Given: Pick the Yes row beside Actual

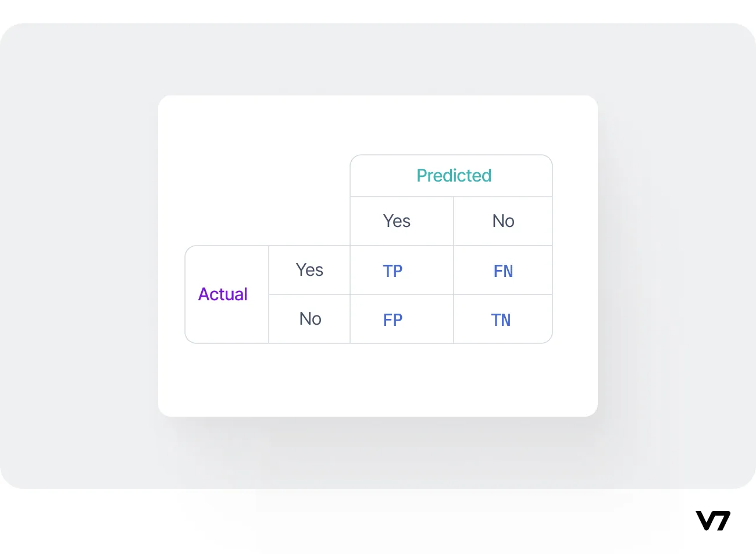Looking at the screenshot, I should tap(309, 270).
